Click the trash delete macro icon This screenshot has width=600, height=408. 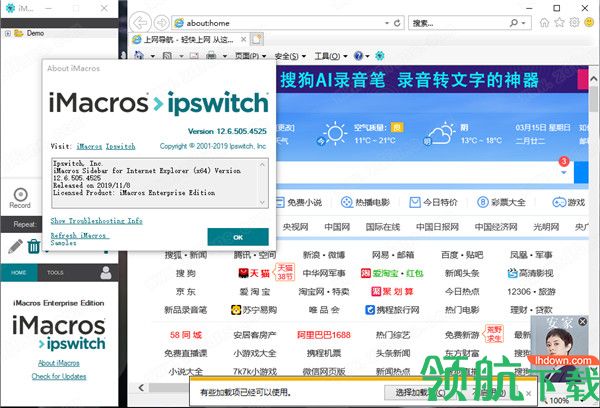click(34, 246)
